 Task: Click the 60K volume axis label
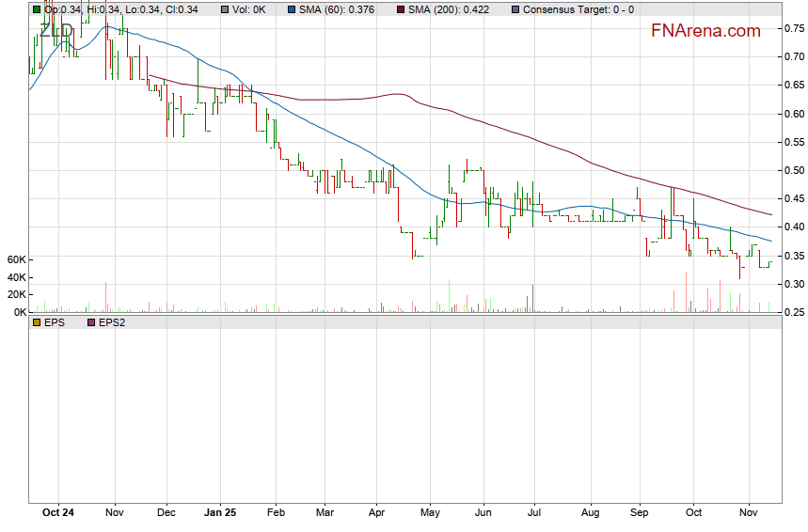(x=15, y=259)
